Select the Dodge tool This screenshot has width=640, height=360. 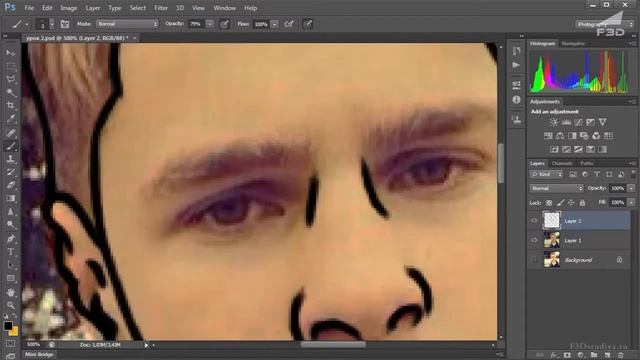11,225
